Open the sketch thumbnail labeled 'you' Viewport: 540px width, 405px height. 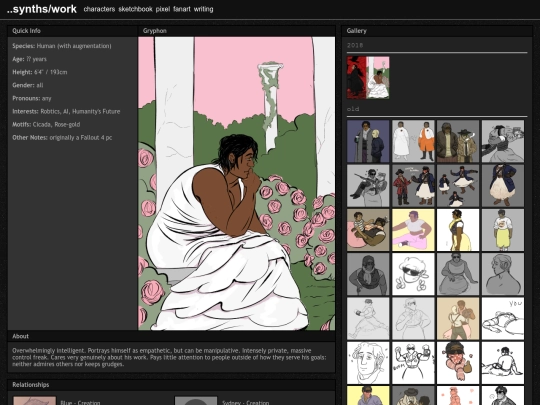click(503, 319)
